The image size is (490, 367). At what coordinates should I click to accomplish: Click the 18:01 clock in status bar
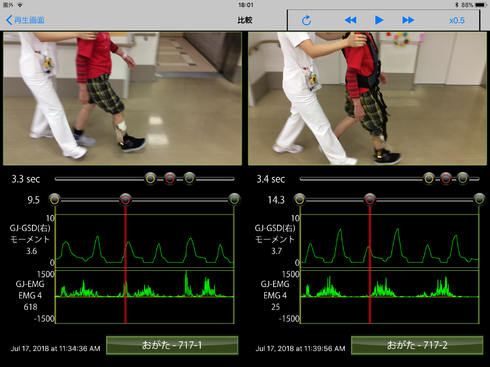point(246,5)
